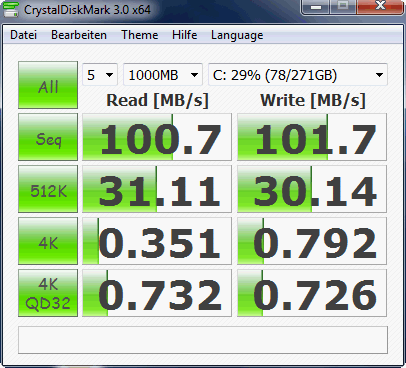Close the CrystalDiskMark window
This screenshot has width=406, height=368.
click(x=380, y=7)
